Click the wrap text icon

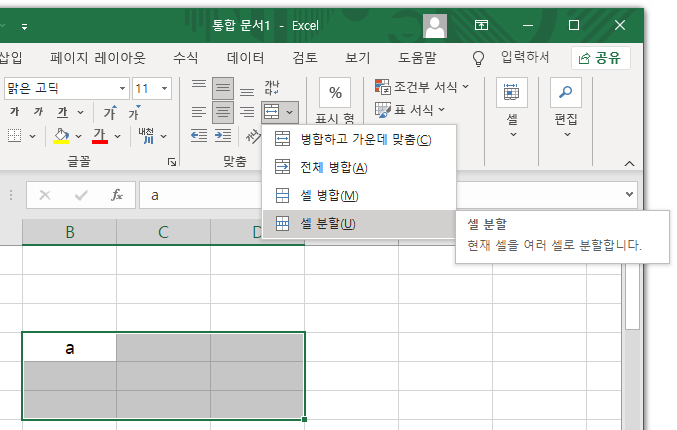point(272,89)
